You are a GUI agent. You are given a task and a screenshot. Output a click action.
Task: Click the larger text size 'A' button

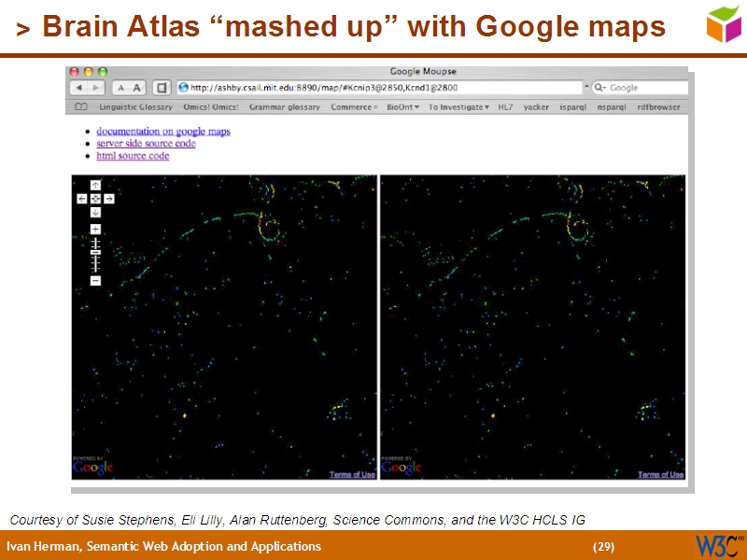click(x=136, y=87)
